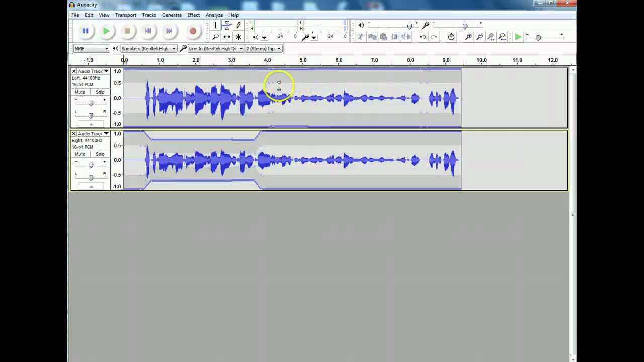
Task: Click the Fit Selection zoom icon
Action: click(491, 37)
